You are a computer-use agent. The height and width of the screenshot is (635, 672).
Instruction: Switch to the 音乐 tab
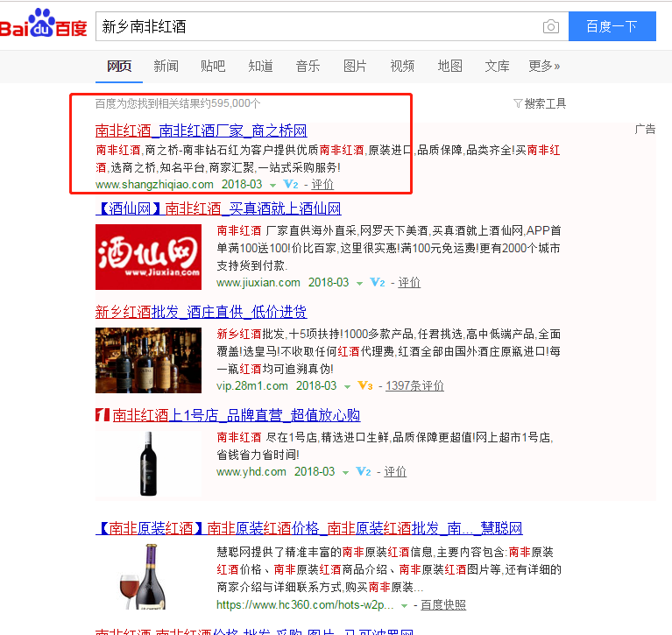click(308, 66)
